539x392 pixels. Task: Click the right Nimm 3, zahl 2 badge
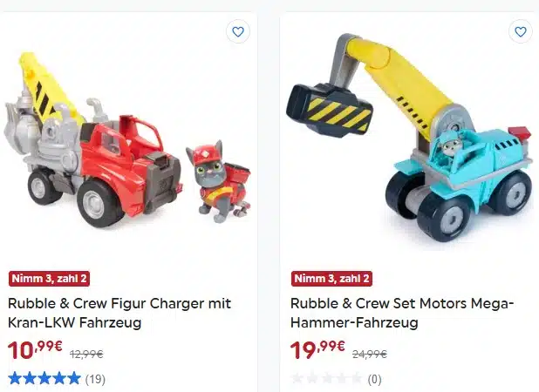coord(331,279)
